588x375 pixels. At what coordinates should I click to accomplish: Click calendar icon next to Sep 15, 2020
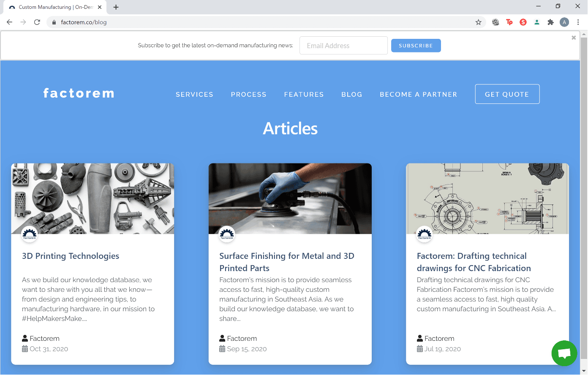(x=222, y=349)
